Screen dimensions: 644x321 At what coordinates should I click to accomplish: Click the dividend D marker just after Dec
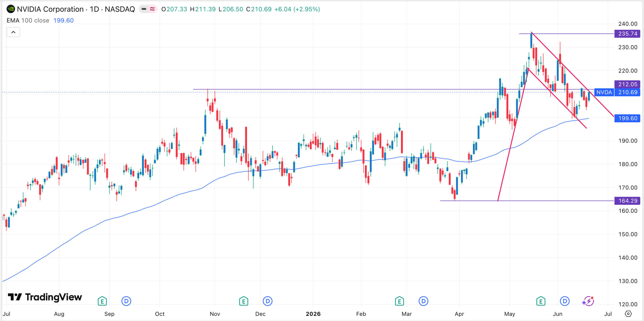268,301
